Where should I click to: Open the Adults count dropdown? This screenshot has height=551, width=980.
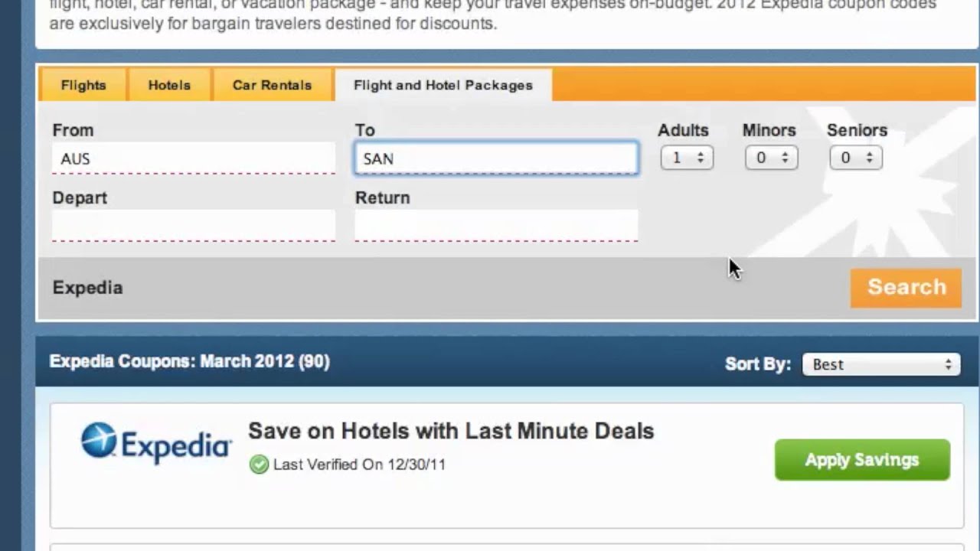coord(687,158)
